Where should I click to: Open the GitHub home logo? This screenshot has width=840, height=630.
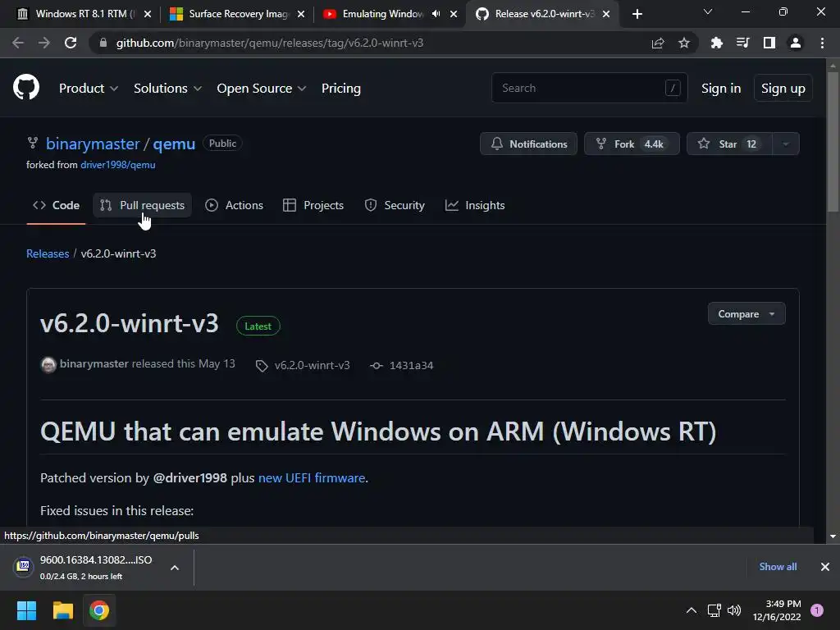click(x=25, y=87)
